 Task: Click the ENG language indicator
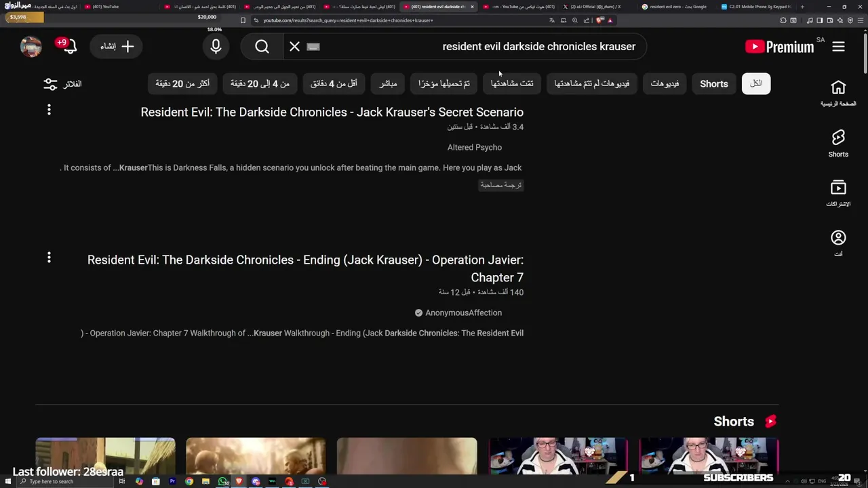[822, 481]
